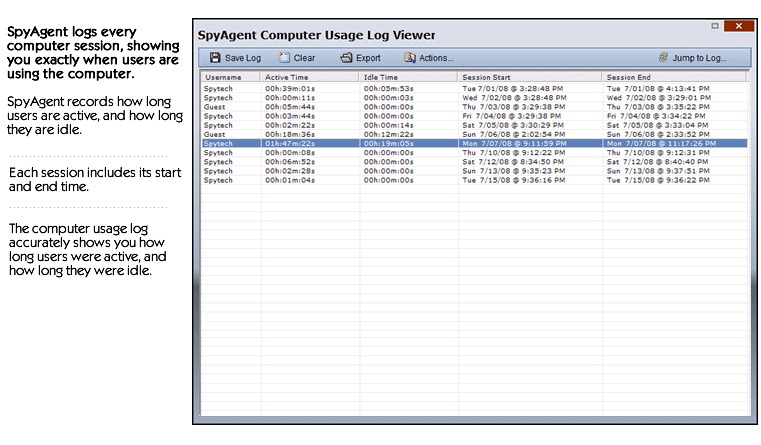Click active time 00h:18m:36s
761x445 pixels.
click(290, 134)
